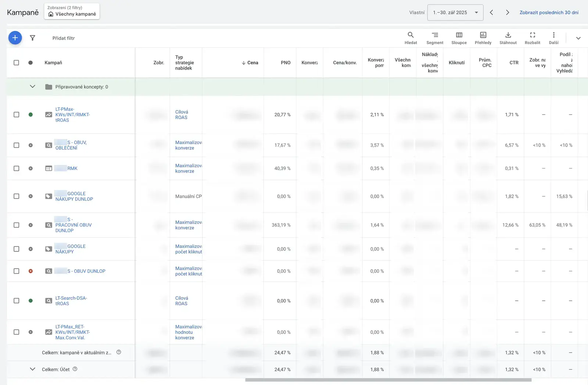
Task: Click status dot of LT-PMax-KWs/INT/RMKT-tROAS
Action: click(31, 115)
